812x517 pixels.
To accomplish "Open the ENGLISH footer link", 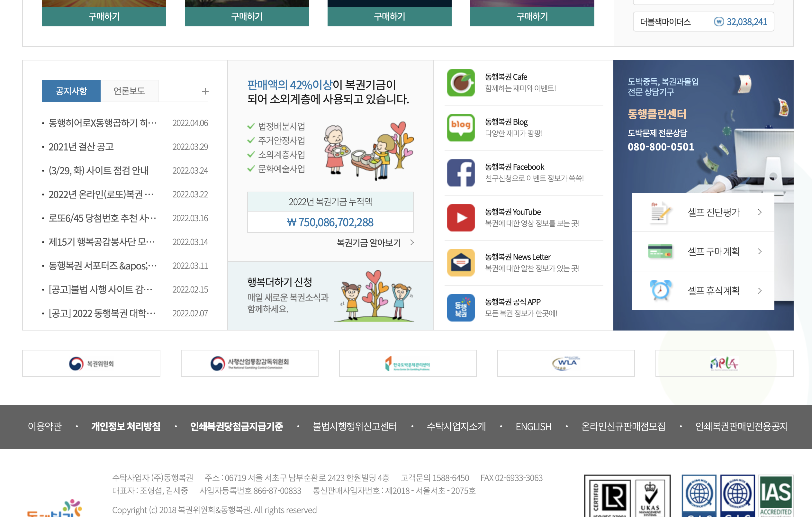I will pos(533,427).
